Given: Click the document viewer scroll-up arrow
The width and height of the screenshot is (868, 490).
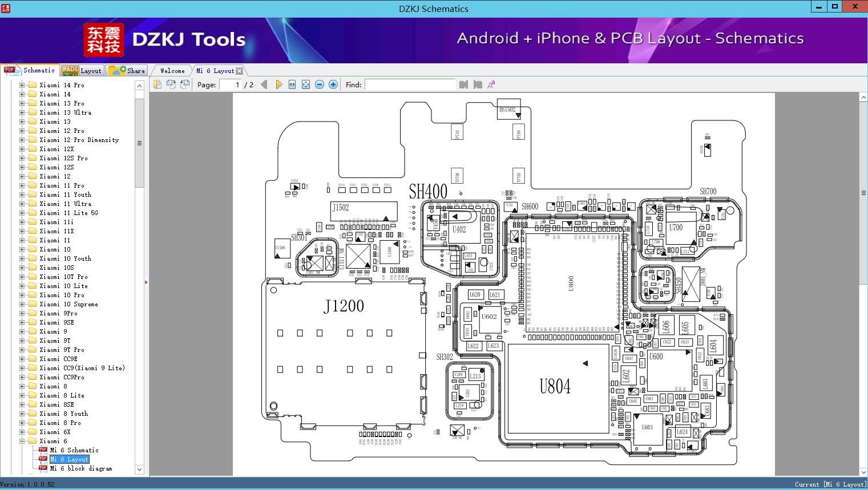Looking at the screenshot, I should click(x=863, y=98).
